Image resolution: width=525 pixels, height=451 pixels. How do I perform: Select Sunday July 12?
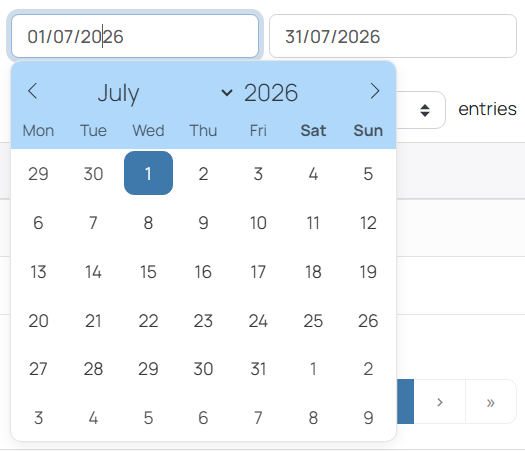coord(368,223)
